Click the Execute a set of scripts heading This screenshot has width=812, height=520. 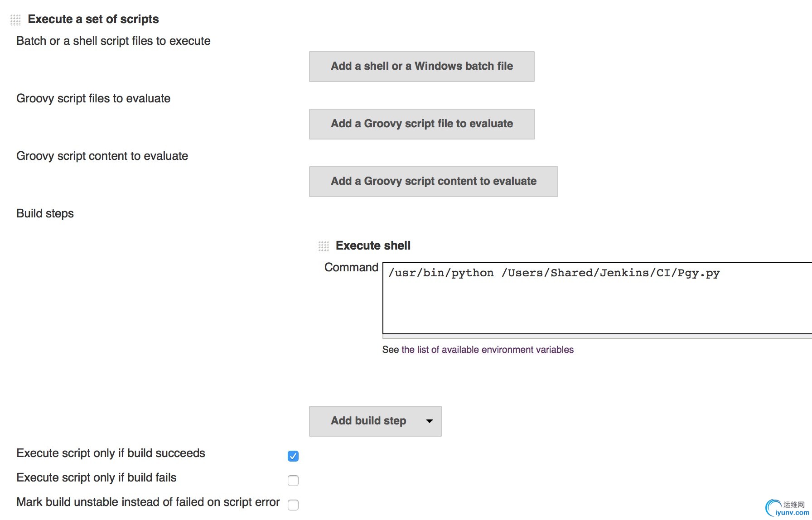[x=93, y=19]
